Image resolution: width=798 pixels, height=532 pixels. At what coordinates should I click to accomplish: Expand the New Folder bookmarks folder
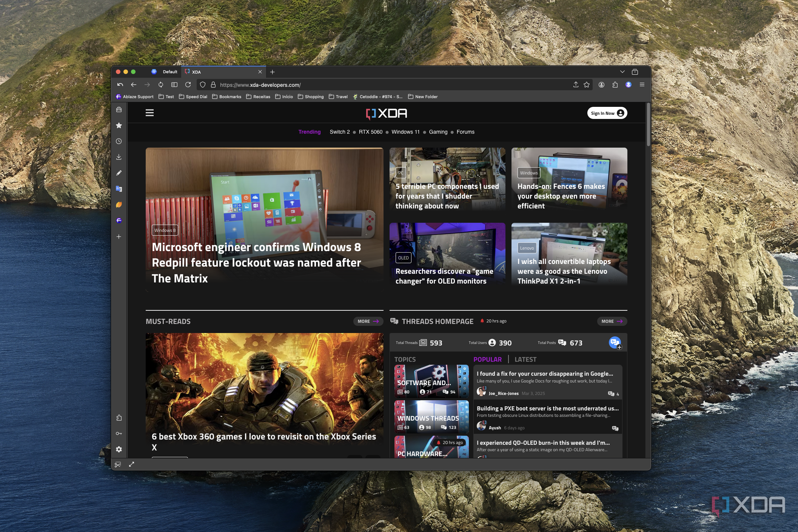point(423,97)
